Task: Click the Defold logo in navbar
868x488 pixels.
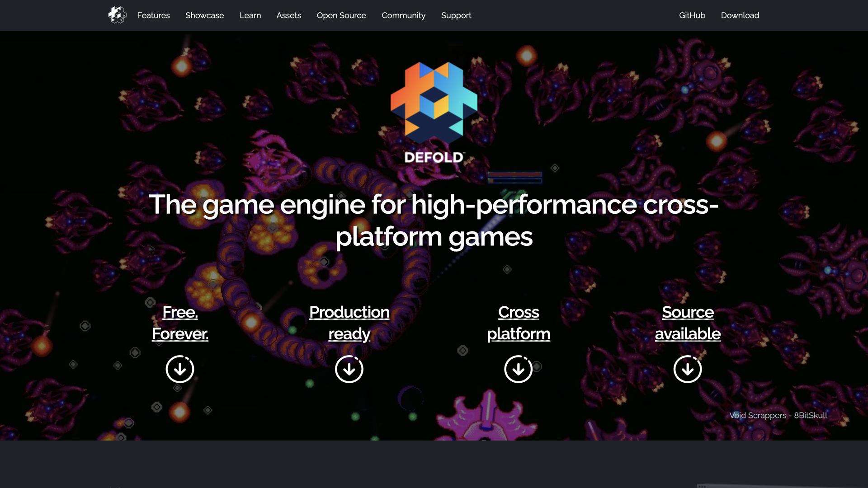Action: 117,15
